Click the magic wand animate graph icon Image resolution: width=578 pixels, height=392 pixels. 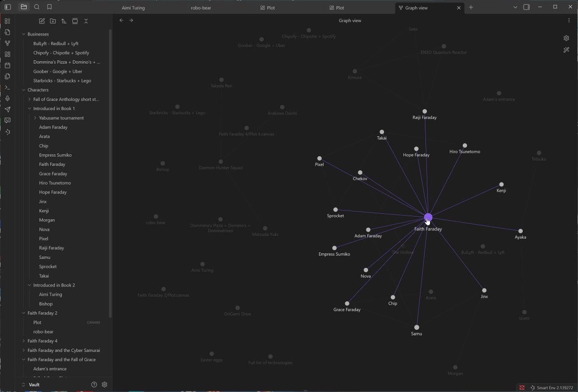(566, 50)
